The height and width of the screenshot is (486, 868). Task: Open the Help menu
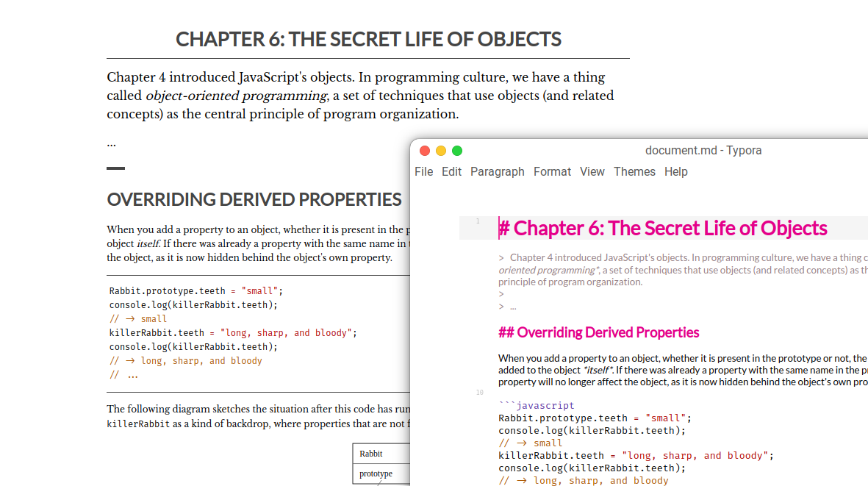(x=676, y=171)
